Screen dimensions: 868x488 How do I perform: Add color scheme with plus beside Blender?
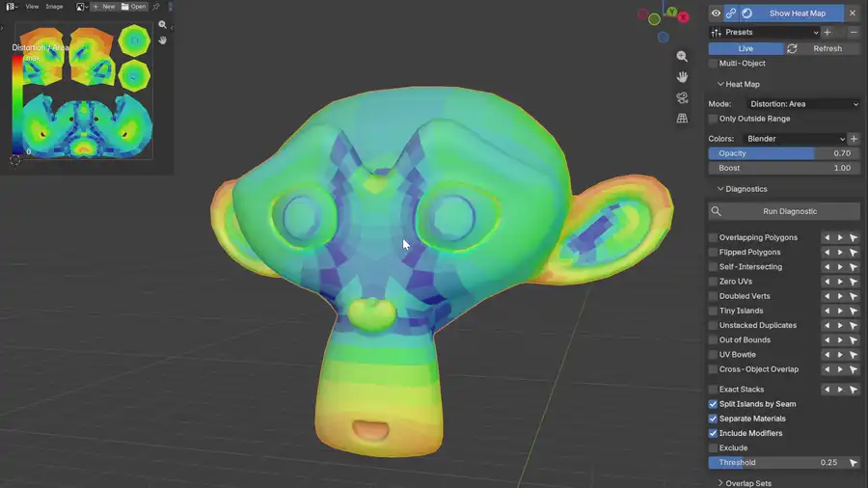click(x=854, y=139)
